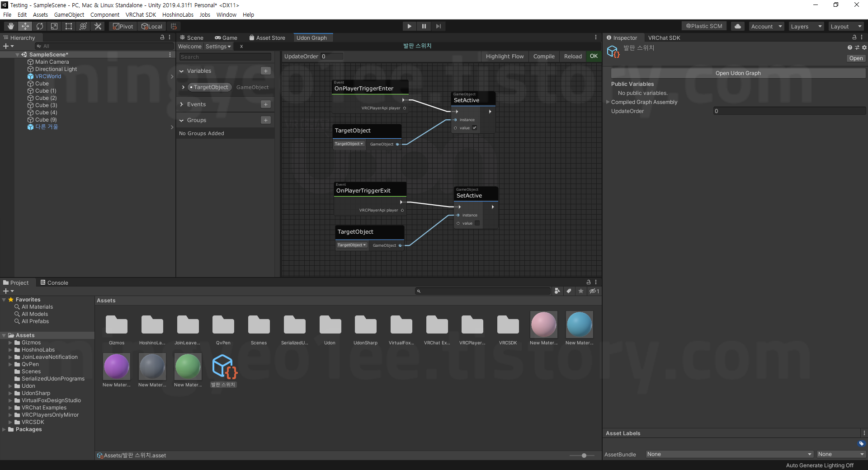
Task: Select the combined Transform tool
Action: point(83,26)
